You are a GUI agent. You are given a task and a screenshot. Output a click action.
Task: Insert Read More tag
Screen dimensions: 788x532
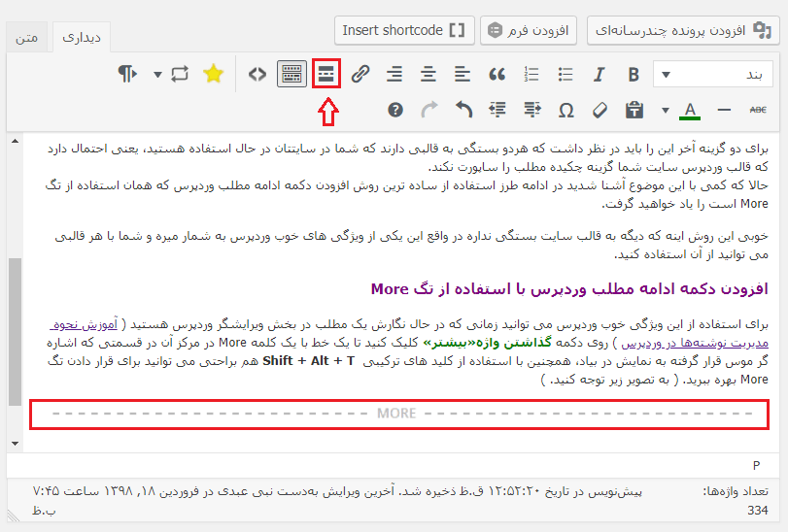[326, 75]
